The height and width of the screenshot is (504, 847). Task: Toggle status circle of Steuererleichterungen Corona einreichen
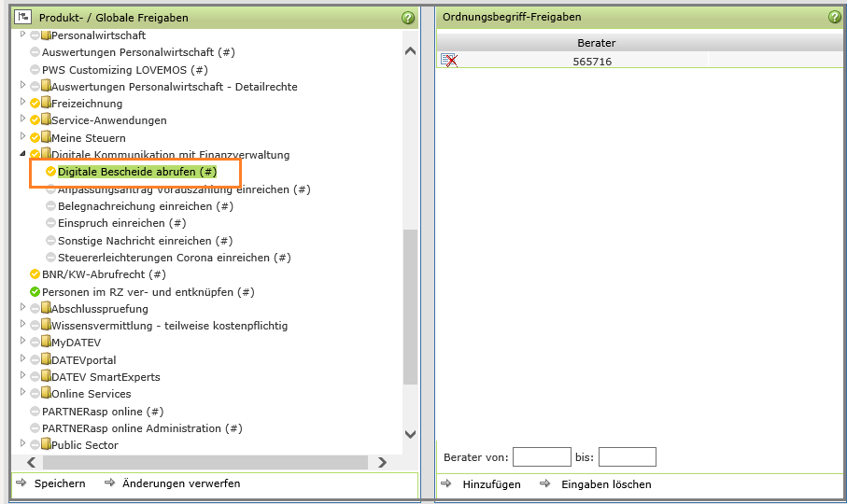[x=50, y=258]
